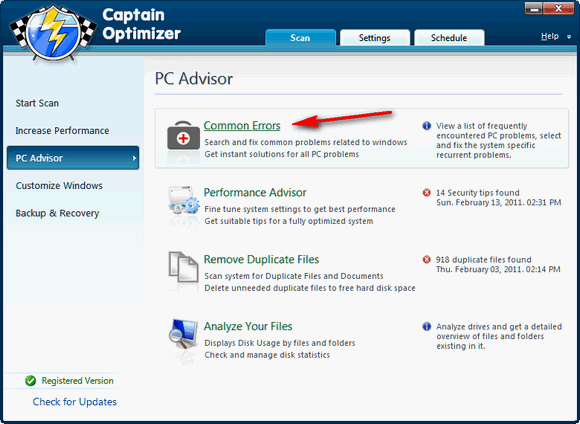Open the Help menu

[x=550, y=36]
